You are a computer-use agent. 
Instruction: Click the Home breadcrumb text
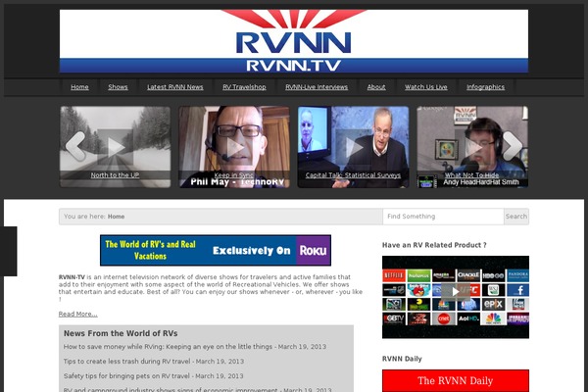[116, 217]
